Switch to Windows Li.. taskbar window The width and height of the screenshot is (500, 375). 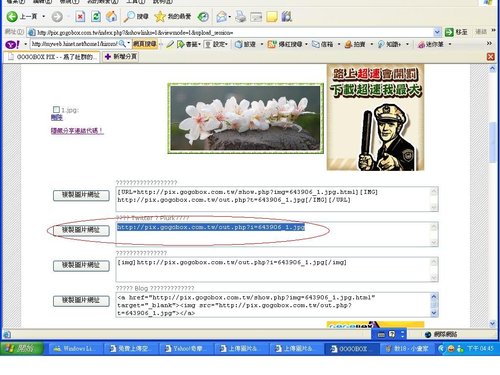pyautogui.click(x=75, y=349)
